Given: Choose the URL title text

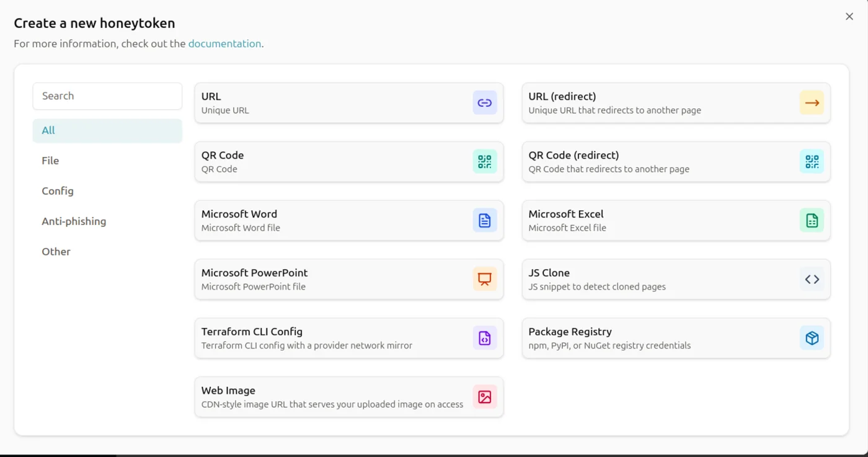Looking at the screenshot, I should point(211,96).
